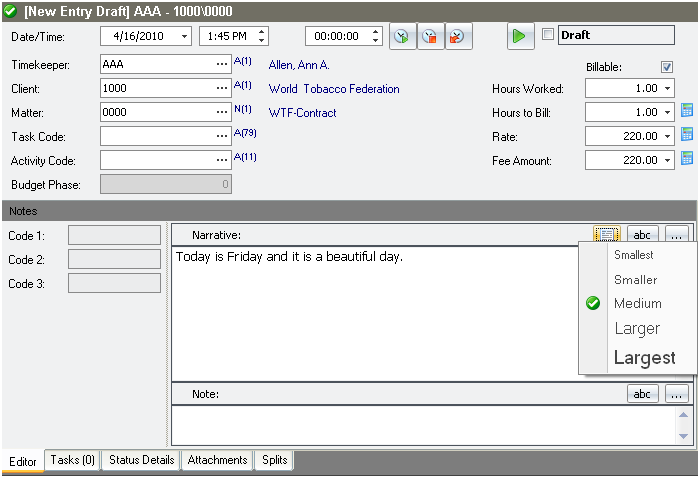Expand the date picker dropdown
This screenshot has width=698, height=478.
point(184,36)
